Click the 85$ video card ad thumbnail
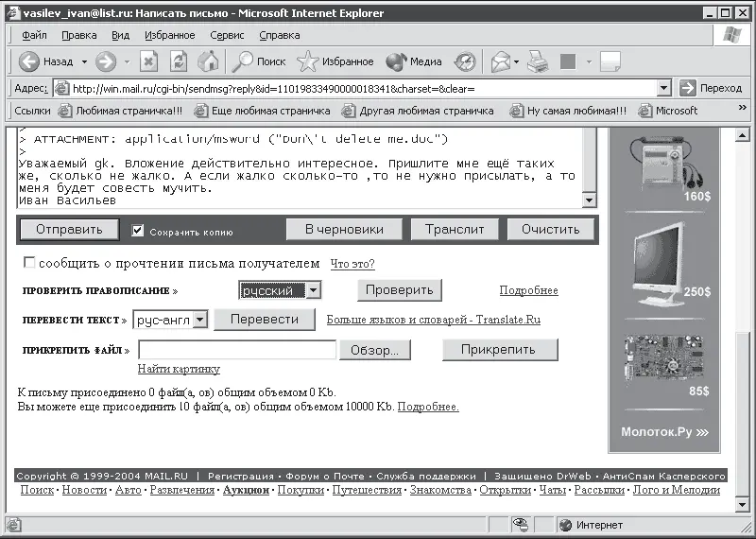This screenshot has width=756, height=539. (663, 359)
